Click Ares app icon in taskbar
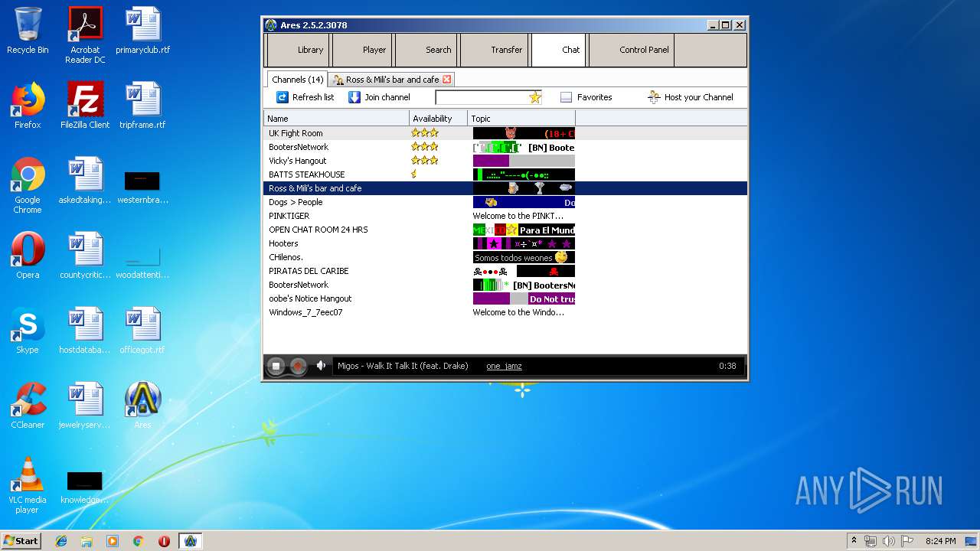980x551 pixels. (x=190, y=541)
